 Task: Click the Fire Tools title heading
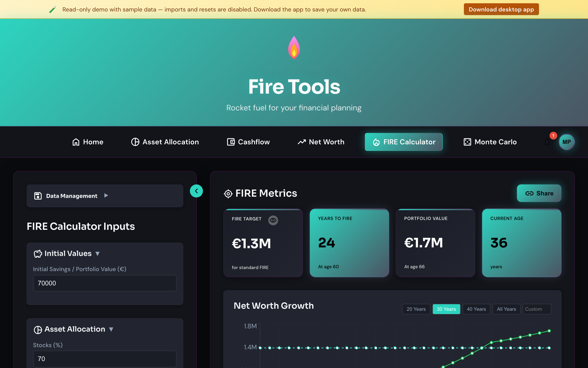point(294,87)
